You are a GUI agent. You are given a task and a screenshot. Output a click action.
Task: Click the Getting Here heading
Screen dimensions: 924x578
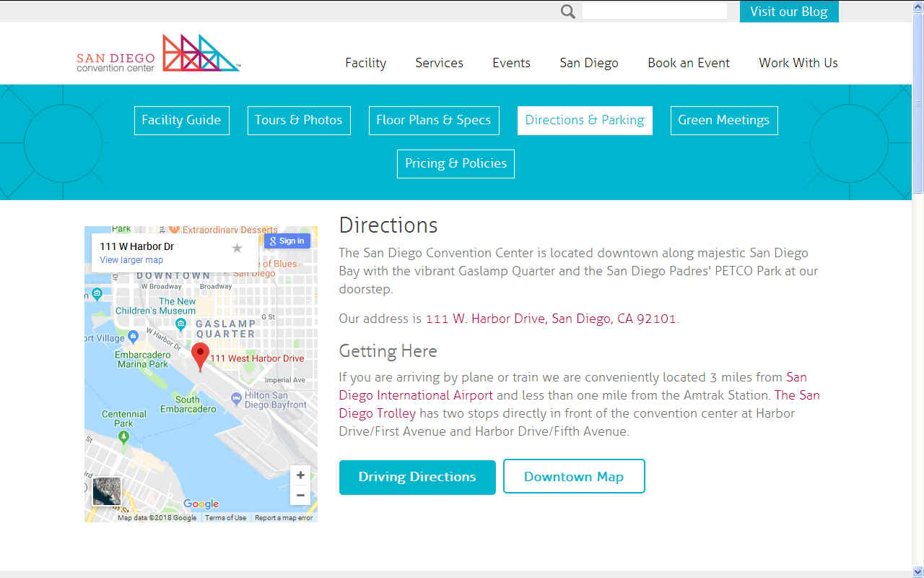[x=388, y=351]
